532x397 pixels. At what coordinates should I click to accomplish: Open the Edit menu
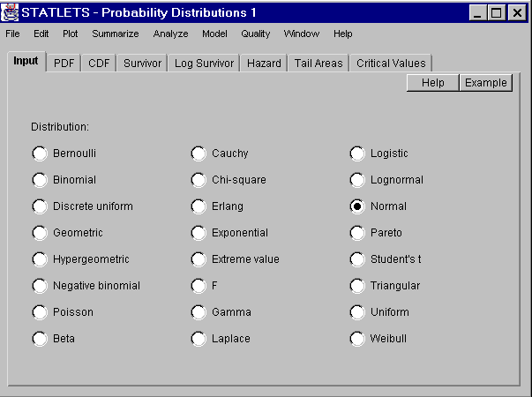[41, 34]
